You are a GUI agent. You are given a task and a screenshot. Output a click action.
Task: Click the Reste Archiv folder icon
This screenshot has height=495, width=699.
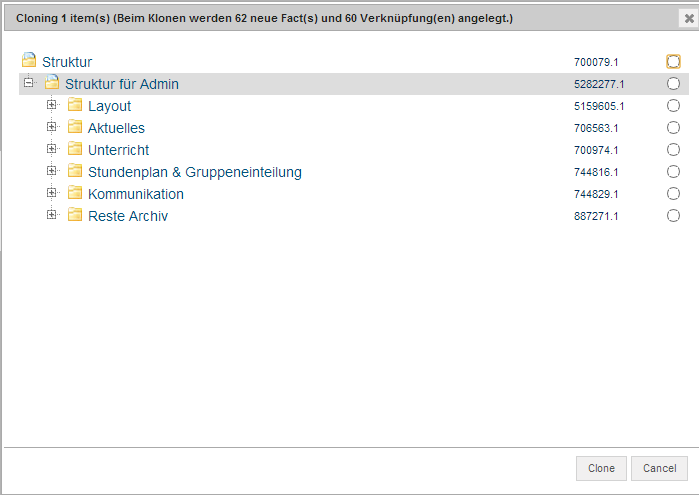75,216
